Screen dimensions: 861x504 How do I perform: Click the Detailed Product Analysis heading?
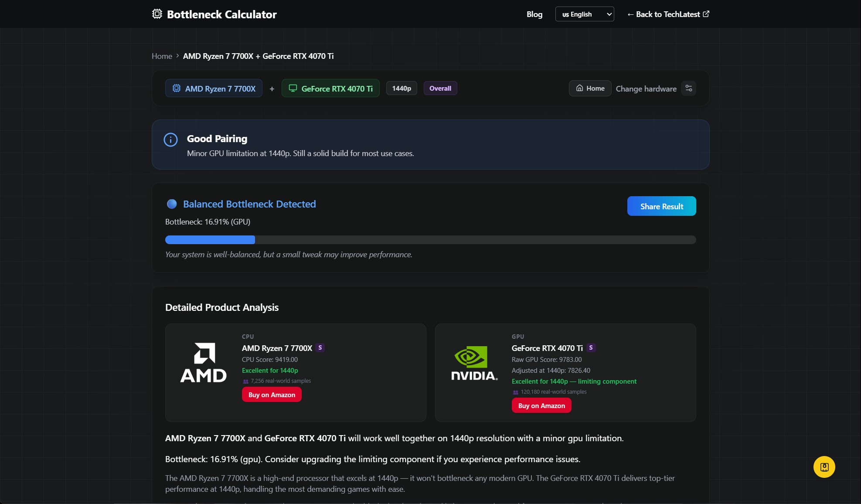coord(222,307)
